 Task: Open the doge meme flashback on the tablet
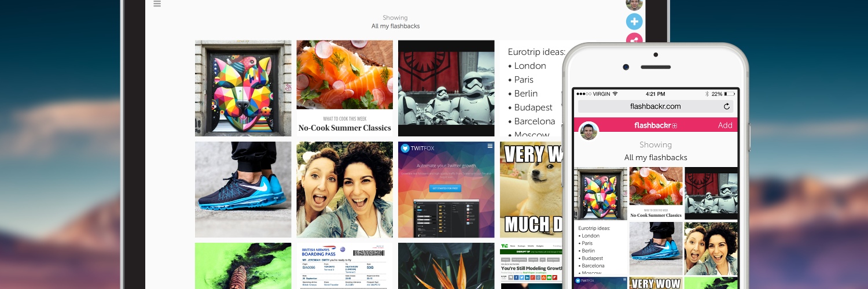[531, 190]
